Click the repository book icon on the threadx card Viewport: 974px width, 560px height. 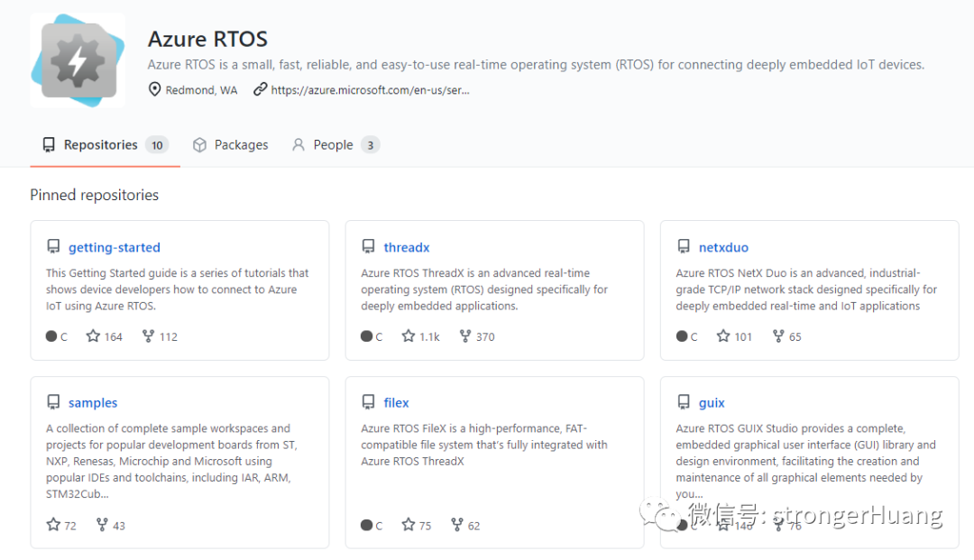coord(369,246)
